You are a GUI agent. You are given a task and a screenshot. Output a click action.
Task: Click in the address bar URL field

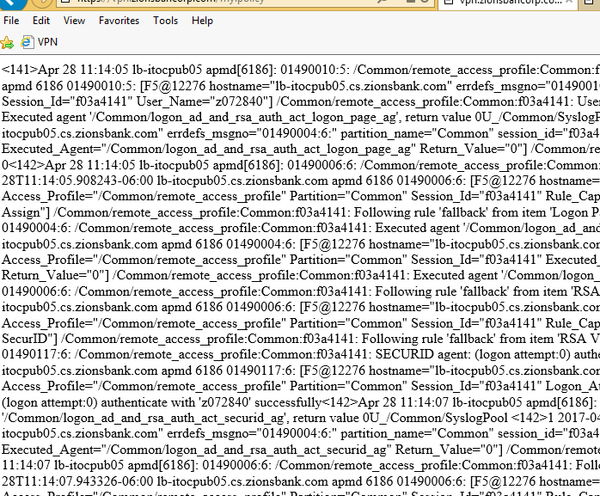214,2
